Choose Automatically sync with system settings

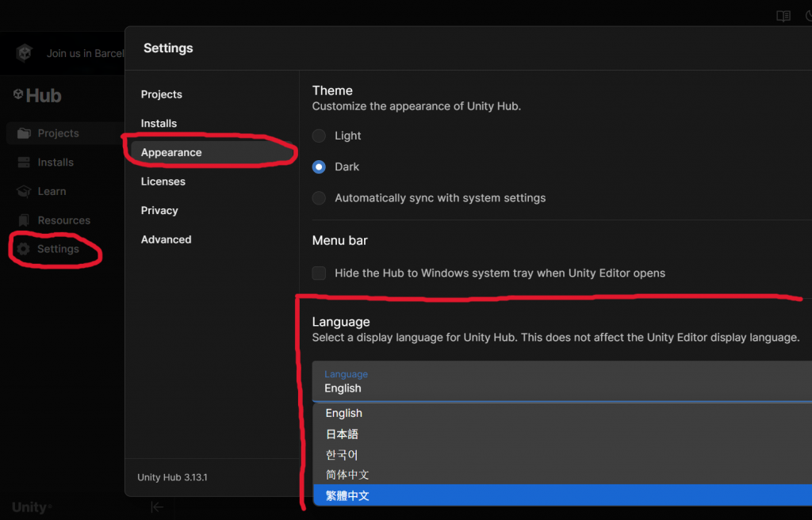pyautogui.click(x=319, y=198)
